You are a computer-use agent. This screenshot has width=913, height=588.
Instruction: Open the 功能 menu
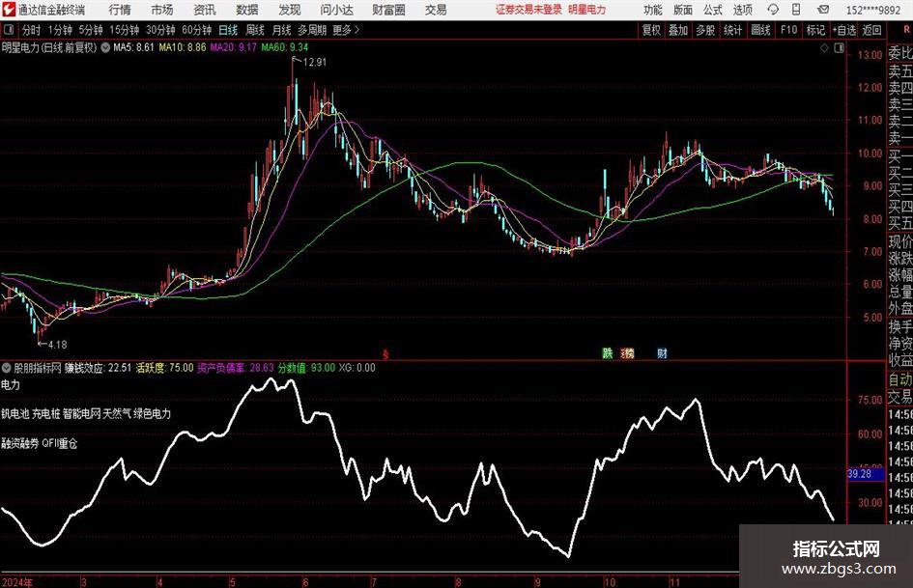pos(653,10)
